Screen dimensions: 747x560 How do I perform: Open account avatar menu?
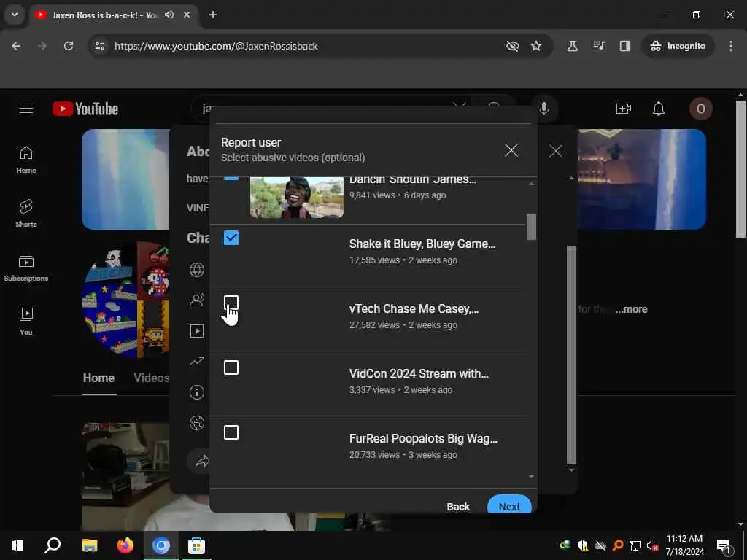701,109
